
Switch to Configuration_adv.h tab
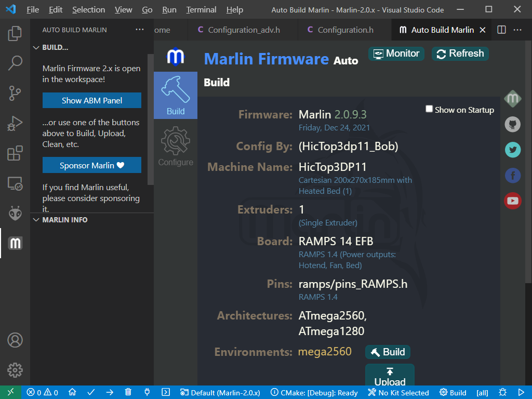click(243, 30)
